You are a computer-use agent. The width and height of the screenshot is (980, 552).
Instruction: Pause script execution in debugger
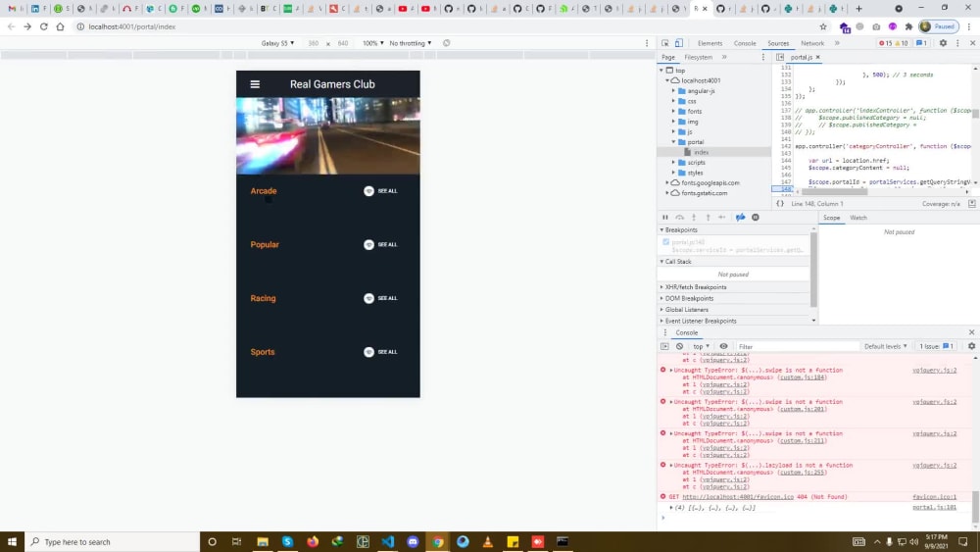[x=665, y=218]
